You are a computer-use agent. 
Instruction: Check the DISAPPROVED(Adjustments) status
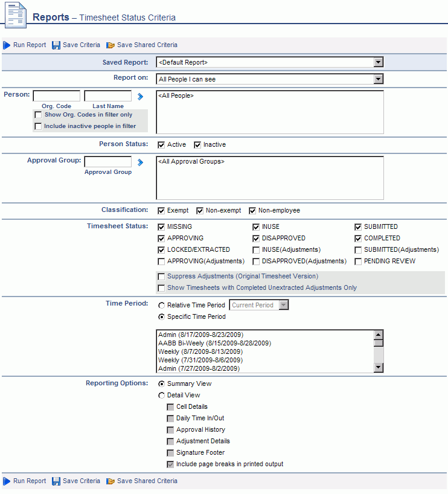(x=256, y=261)
